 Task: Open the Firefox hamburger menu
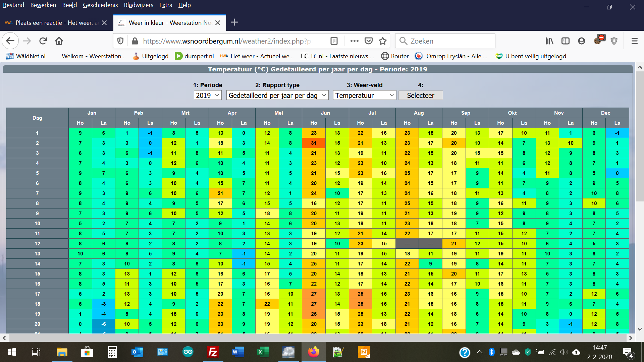coord(634,41)
